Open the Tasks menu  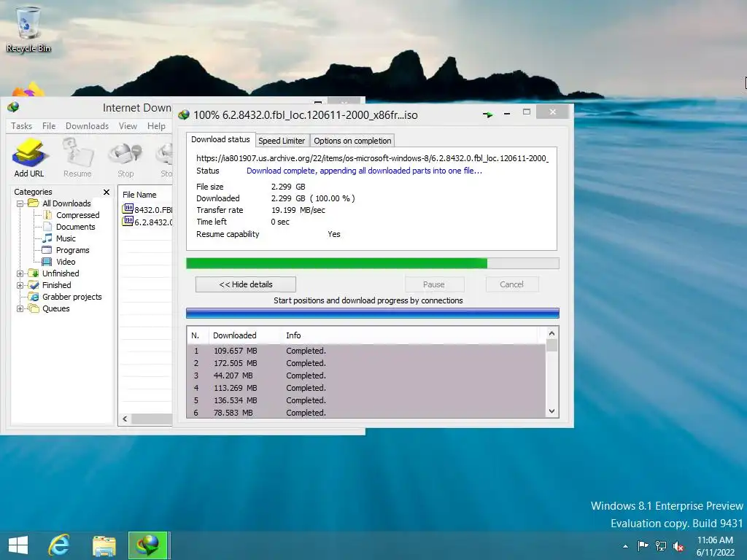pyautogui.click(x=21, y=125)
